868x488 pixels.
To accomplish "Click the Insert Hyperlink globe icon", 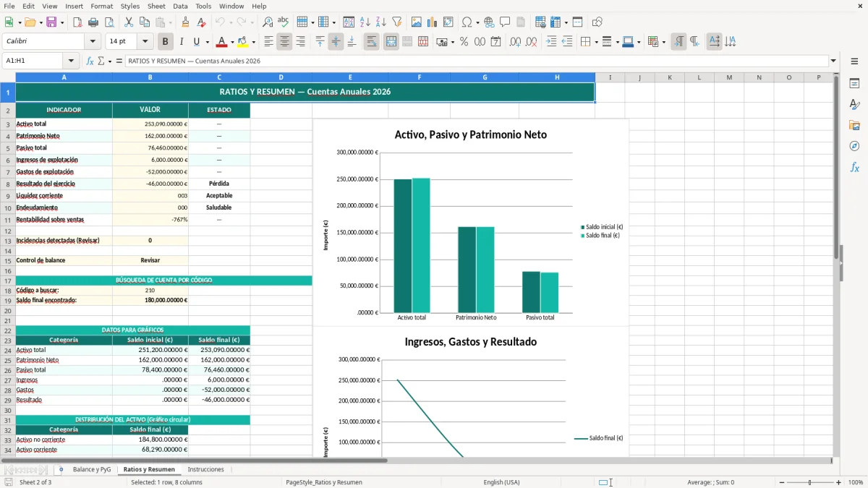I will coord(489,22).
